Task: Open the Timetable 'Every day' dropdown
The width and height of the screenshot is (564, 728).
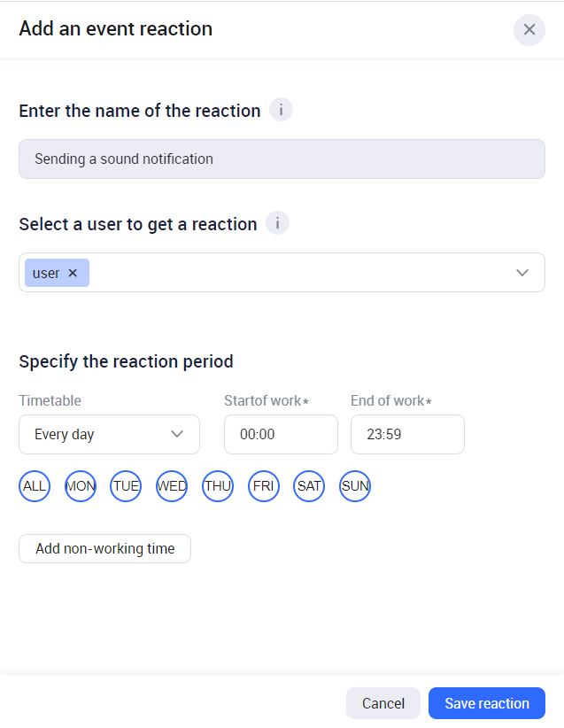Action: [x=109, y=435]
